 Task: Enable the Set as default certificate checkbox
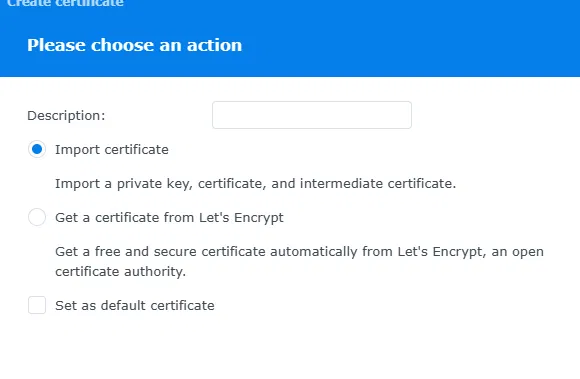[37, 305]
